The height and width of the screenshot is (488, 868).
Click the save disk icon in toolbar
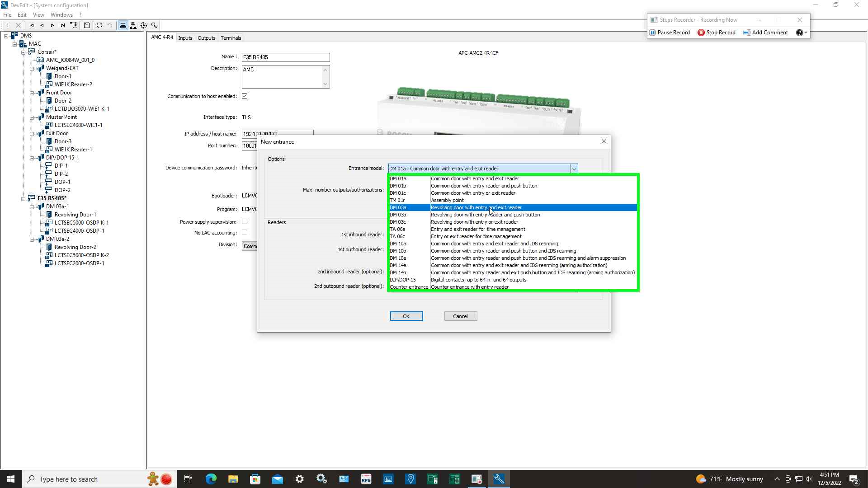[x=87, y=25]
